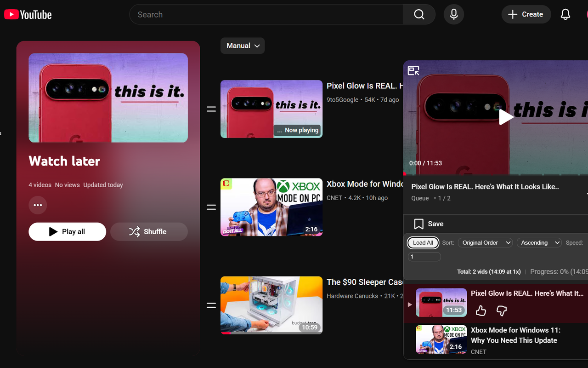Open Xbox Mode on PC video thumbnail
Viewport: 588px width, 368px height.
coord(271,207)
